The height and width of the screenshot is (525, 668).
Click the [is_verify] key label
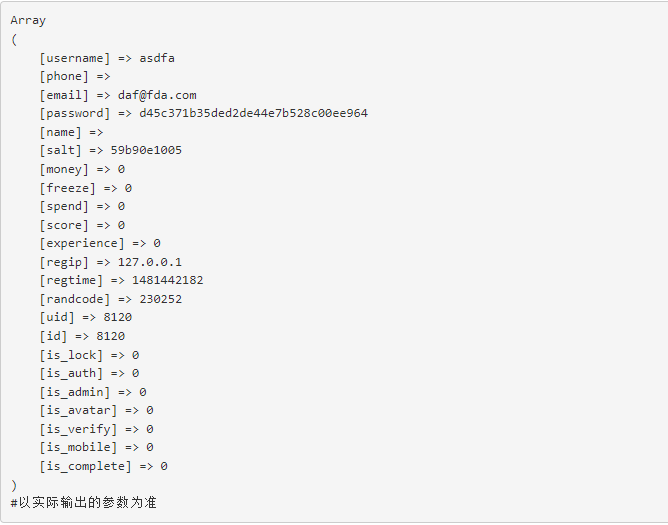[x=78, y=429]
